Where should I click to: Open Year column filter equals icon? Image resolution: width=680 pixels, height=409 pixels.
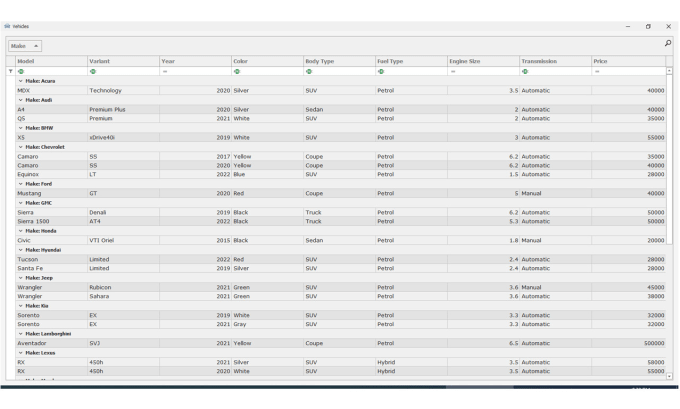(165, 71)
